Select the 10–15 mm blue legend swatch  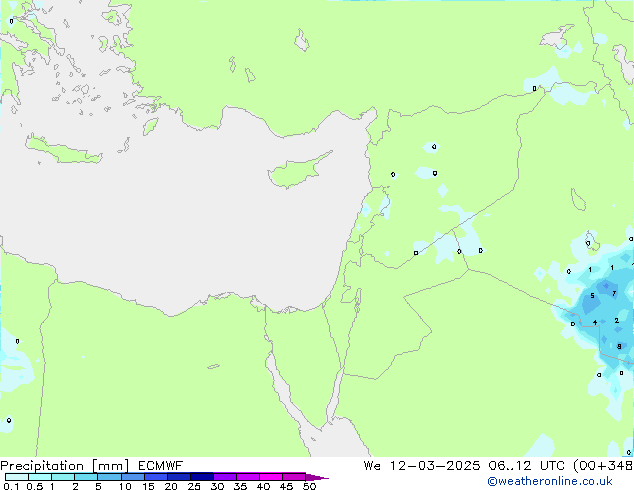133,477
